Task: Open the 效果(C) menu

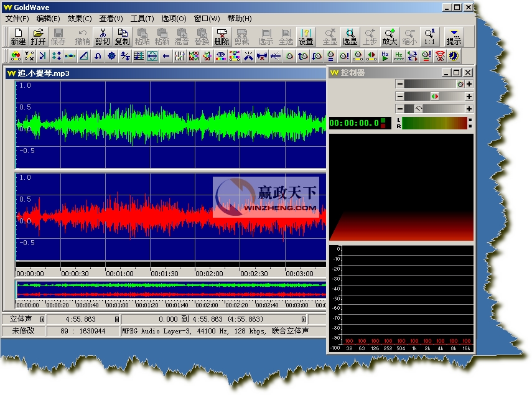Action: click(79, 19)
